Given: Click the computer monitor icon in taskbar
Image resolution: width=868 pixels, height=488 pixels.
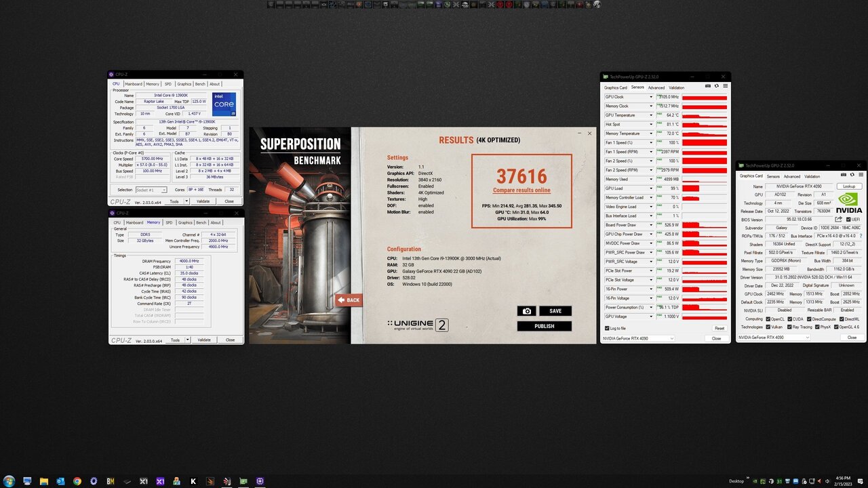Looking at the screenshot, I should 27,481.
